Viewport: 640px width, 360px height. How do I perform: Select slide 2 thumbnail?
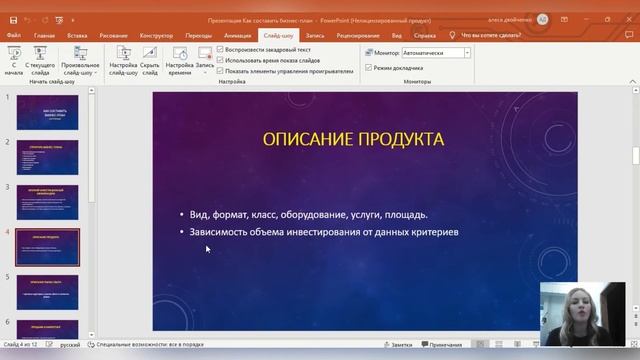(47, 158)
